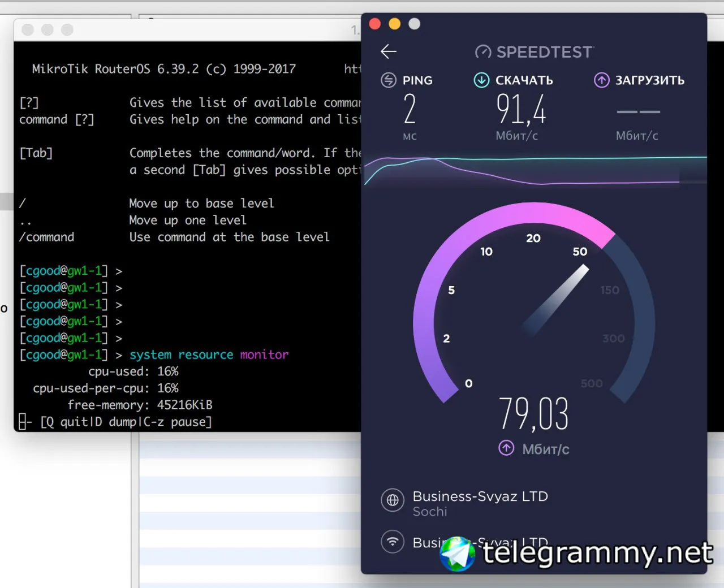The width and height of the screenshot is (724, 588).
Task: Click the 2 mark on the gauge
Action: click(x=446, y=338)
